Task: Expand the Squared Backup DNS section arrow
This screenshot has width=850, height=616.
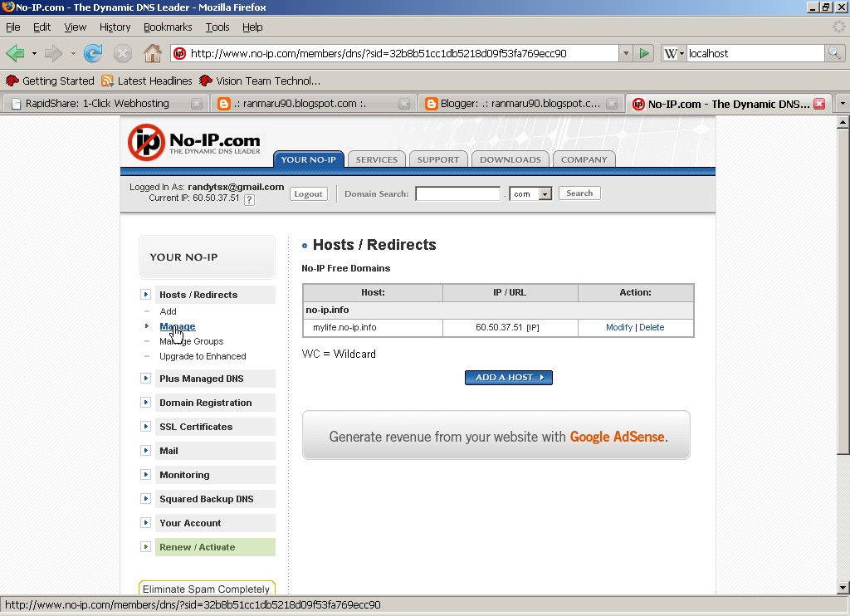Action: click(145, 499)
